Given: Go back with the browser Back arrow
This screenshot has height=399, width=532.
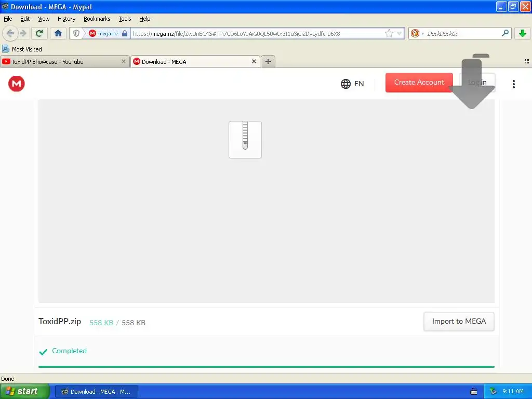Looking at the screenshot, I should (10, 33).
